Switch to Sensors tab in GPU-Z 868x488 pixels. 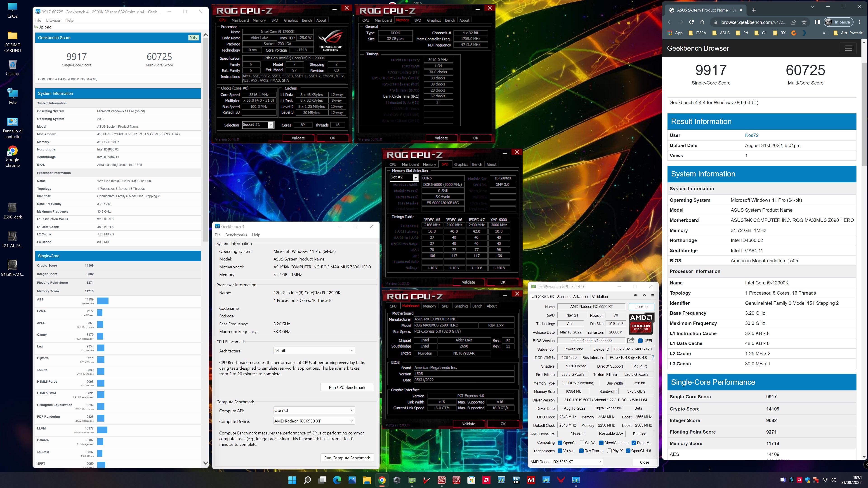tap(564, 297)
